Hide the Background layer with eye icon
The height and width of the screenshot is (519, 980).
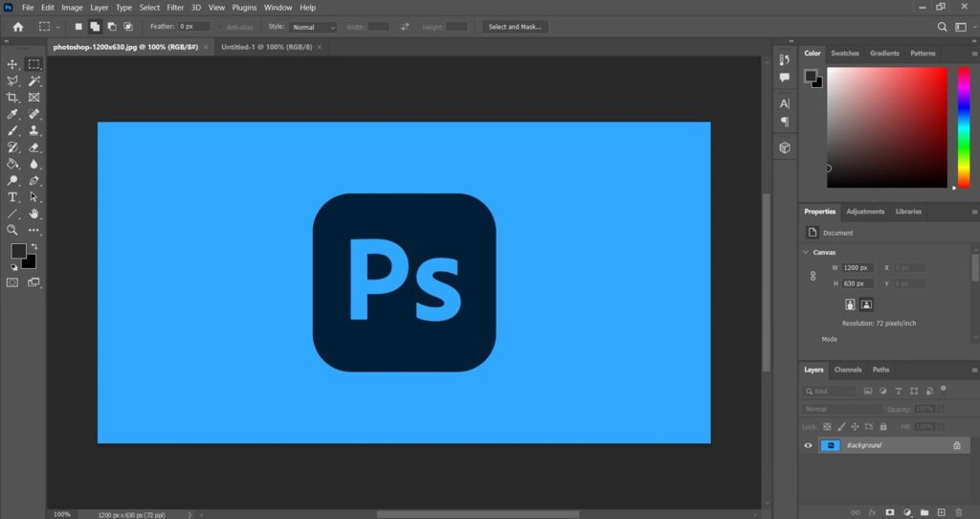pos(808,445)
